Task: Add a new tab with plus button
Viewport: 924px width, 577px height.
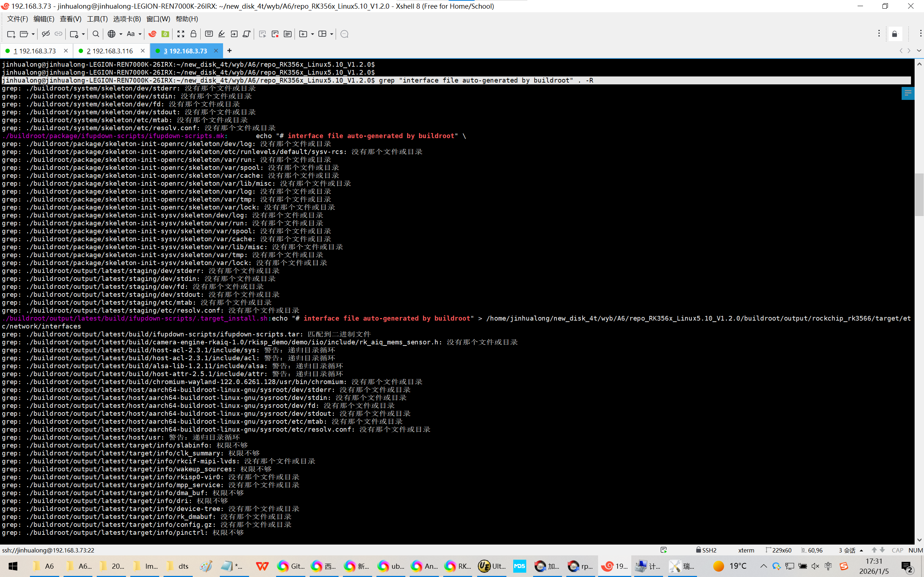Action: 229,51
